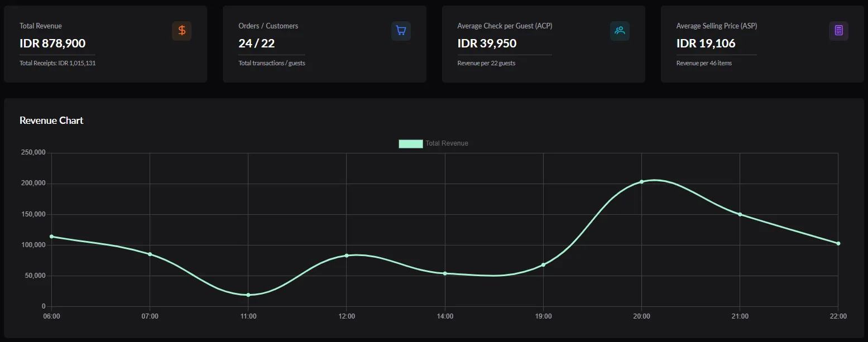Click the 200,000 y-axis label

pos(34,184)
